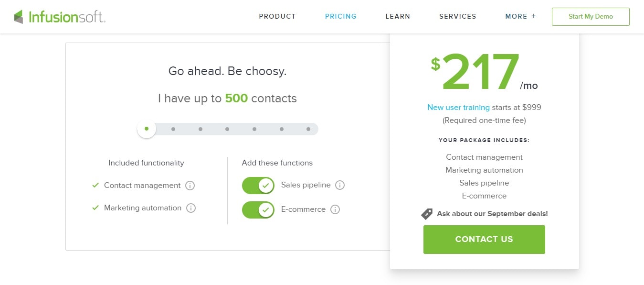Open info icon beside Marketing automation
Image resolution: width=644 pixels, height=285 pixels.
point(191,208)
